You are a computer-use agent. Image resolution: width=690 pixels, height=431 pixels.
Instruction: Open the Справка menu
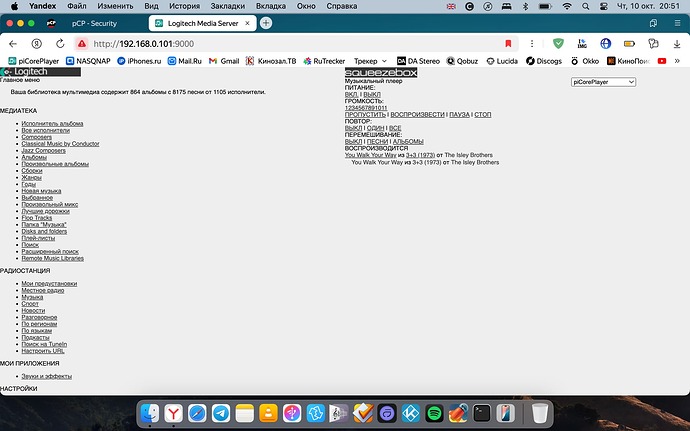coord(341,6)
